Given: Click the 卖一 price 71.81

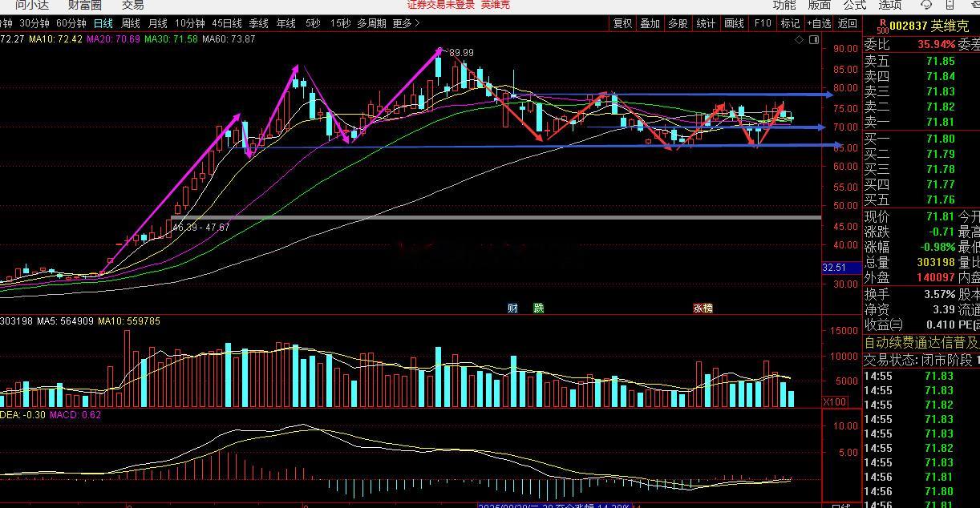Looking at the screenshot, I should pos(940,122).
